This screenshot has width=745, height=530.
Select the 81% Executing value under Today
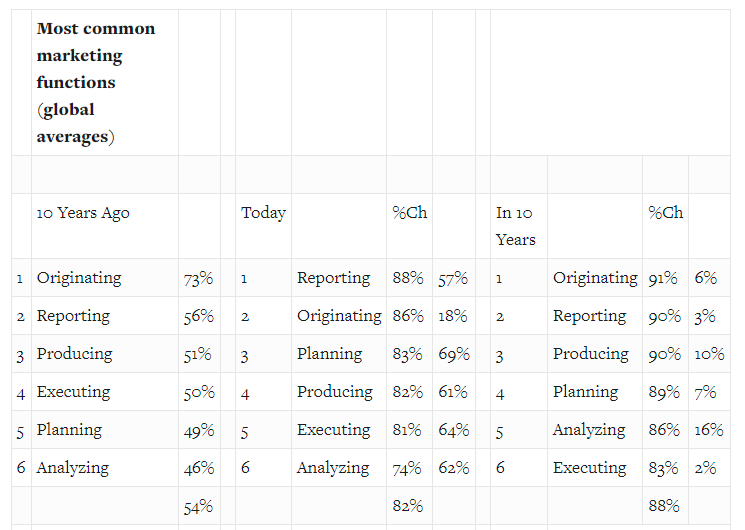tap(407, 431)
